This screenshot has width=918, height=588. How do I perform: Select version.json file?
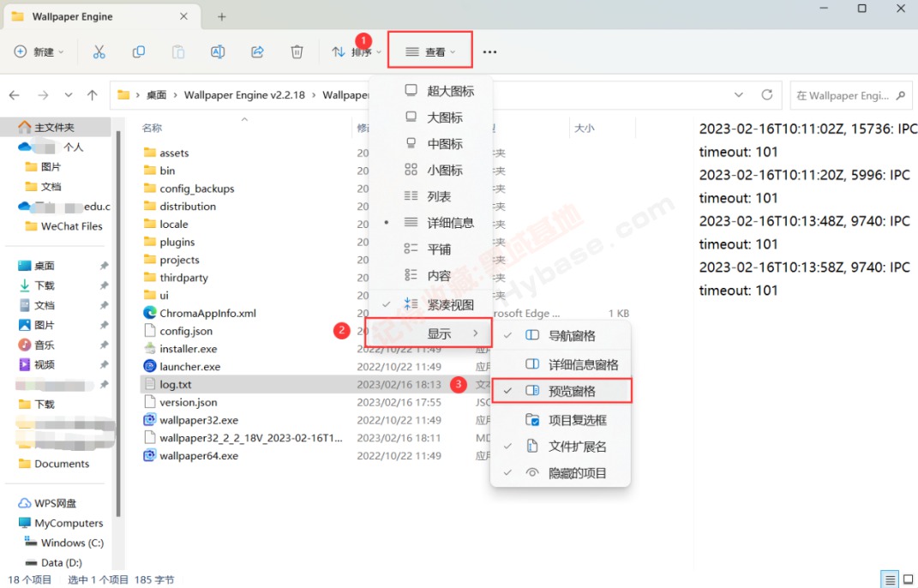point(180,402)
